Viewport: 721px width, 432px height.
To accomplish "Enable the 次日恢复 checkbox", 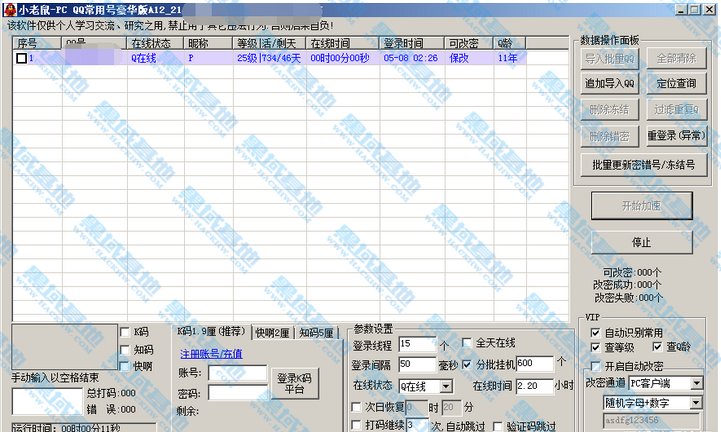I will (x=356, y=407).
